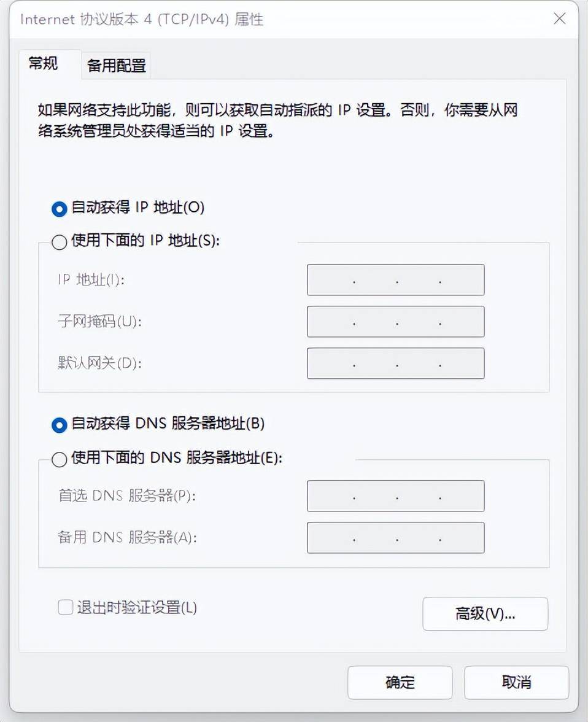Open 高级 advanced settings
The width and height of the screenshot is (588, 722).
(485, 614)
